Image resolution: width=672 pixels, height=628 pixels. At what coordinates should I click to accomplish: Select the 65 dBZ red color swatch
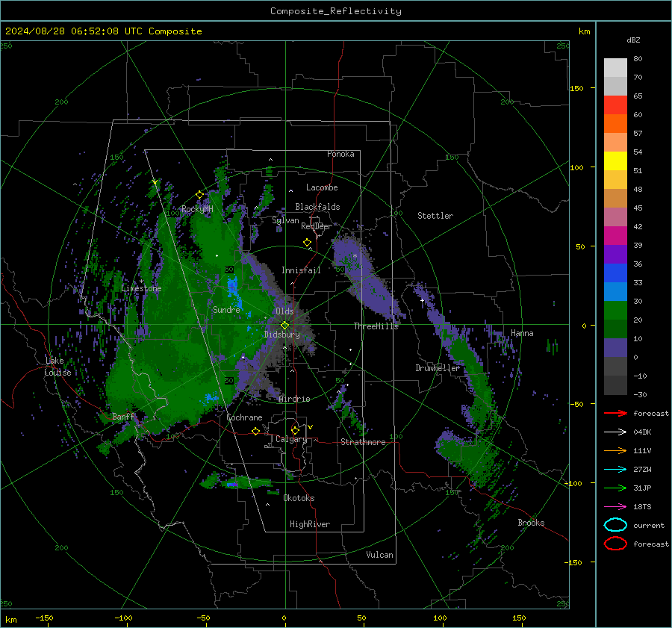pos(615,105)
